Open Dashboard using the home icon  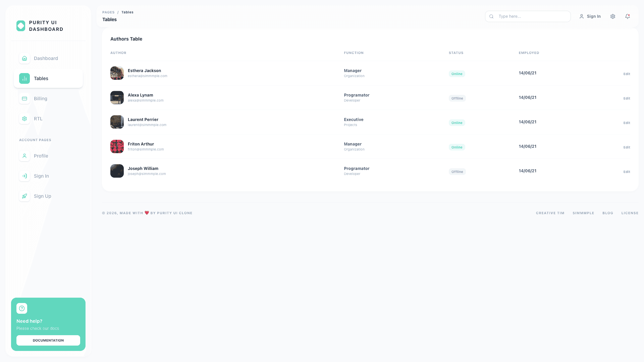point(24,58)
